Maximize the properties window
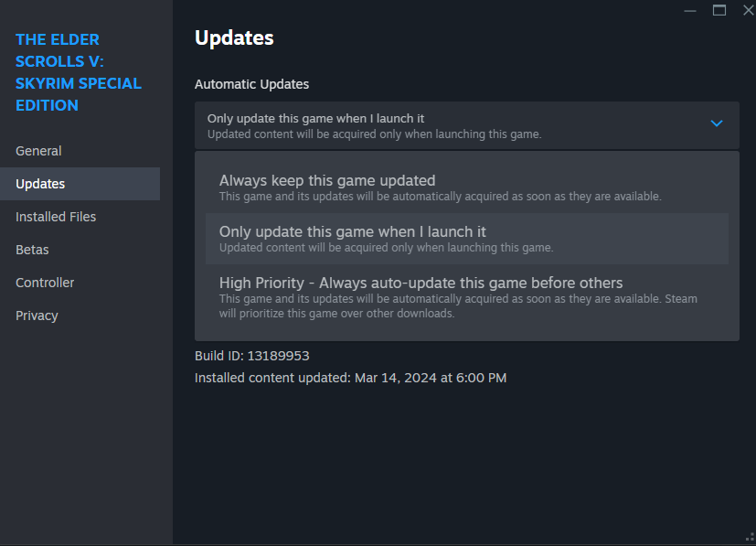 click(x=719, y=10)
